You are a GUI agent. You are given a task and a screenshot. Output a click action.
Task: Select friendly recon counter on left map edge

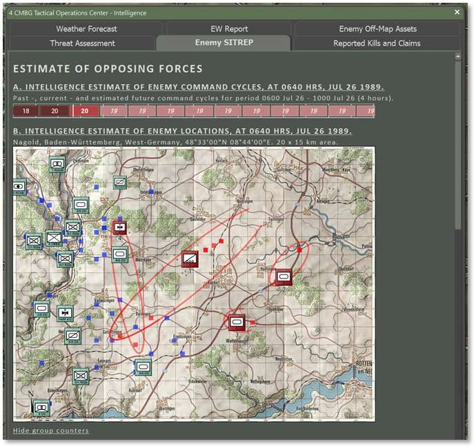[x=19, y=186]
